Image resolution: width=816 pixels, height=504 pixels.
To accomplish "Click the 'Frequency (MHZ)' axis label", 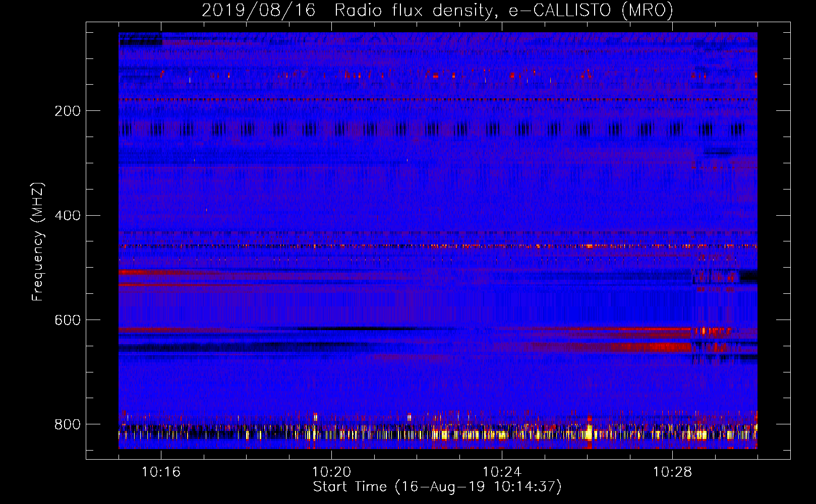I will (37, 241).
